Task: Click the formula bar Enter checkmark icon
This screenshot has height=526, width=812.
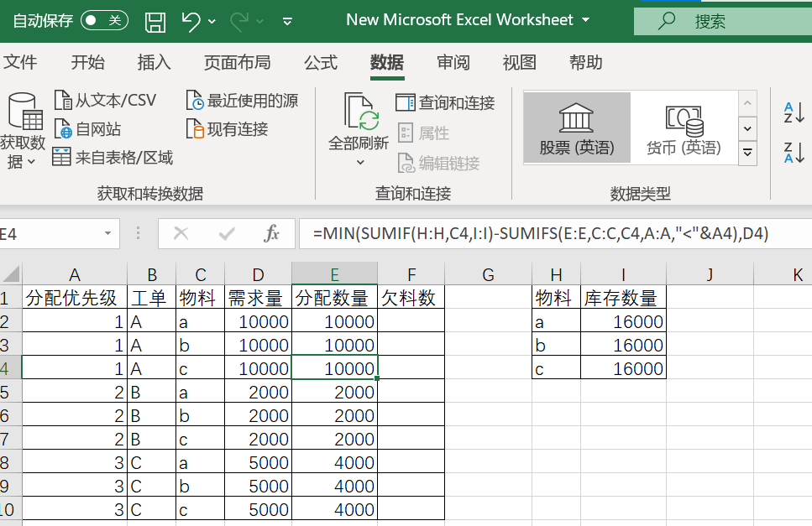Action: pyautogui.click(x=227, y=234)
